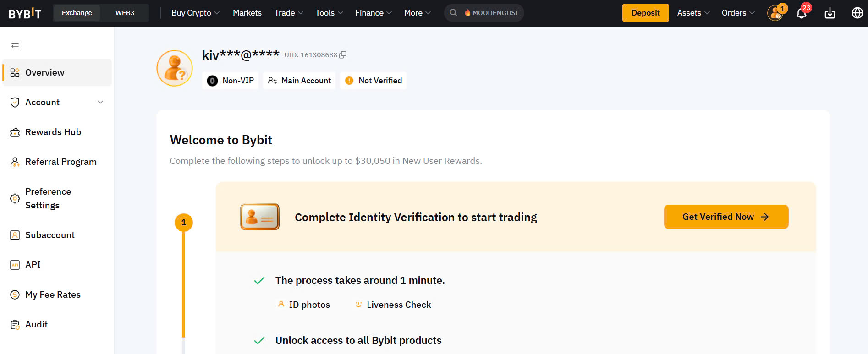
Task: Click the large profile avatar picture
Action: tap(175, 68)
